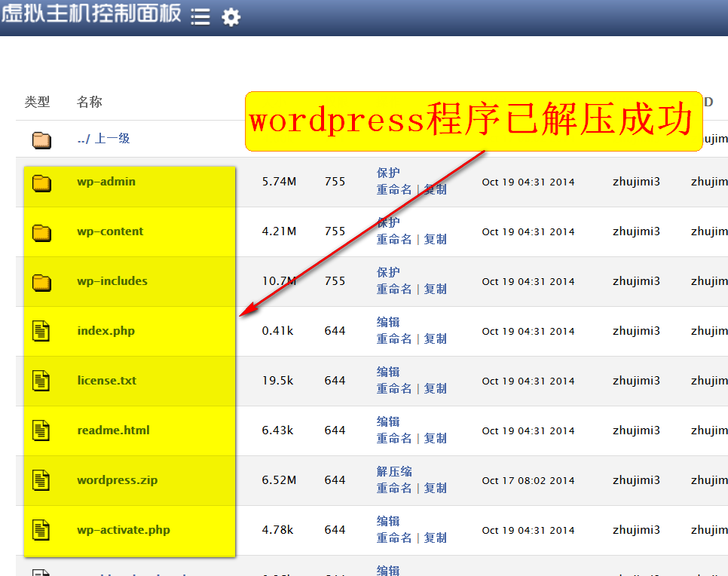Viewport: 728px width, 576px height.
Task: Click 保护 for wp-includes folder
Action: point(388,272)
